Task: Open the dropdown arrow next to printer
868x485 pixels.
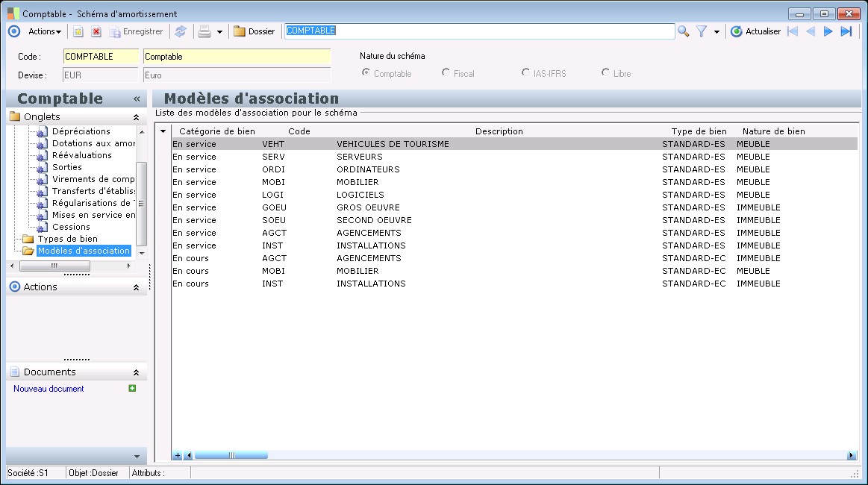Action: pyautogui.click(x=219, y=32)
